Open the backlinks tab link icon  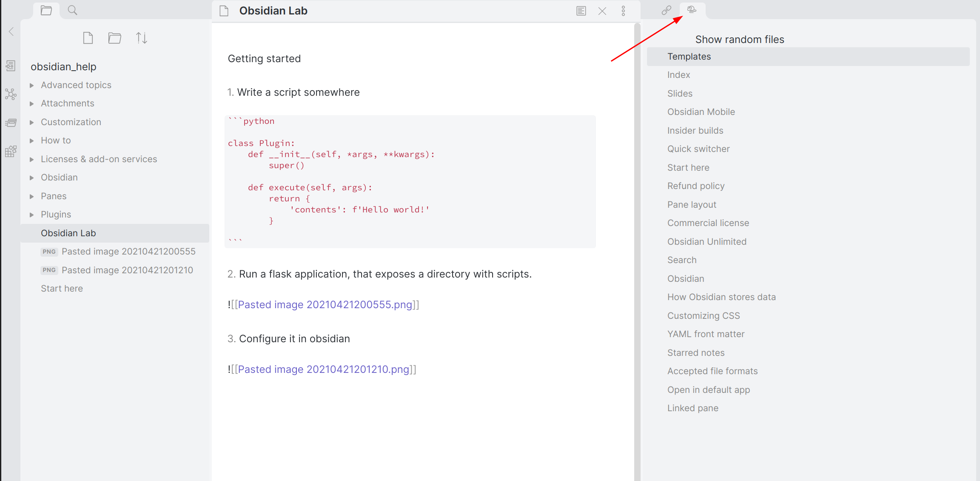667,10
